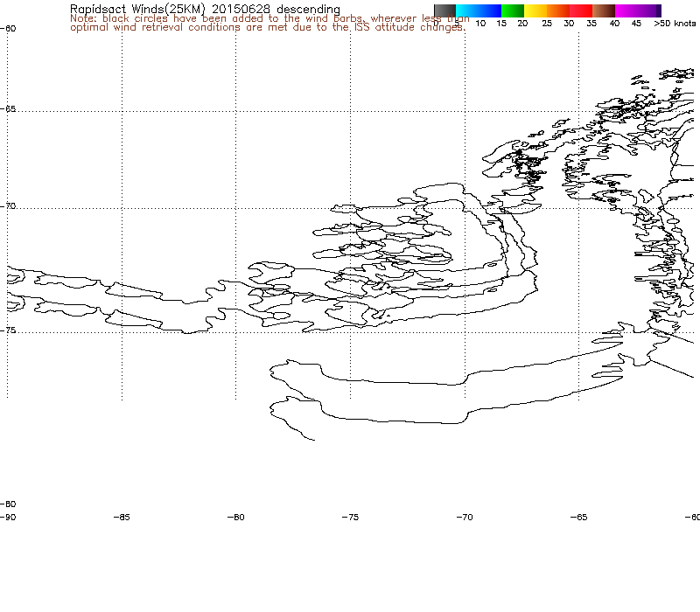Click the -65 latitude axis label
The image size is (700, 612).
click(x=8, y=109)
